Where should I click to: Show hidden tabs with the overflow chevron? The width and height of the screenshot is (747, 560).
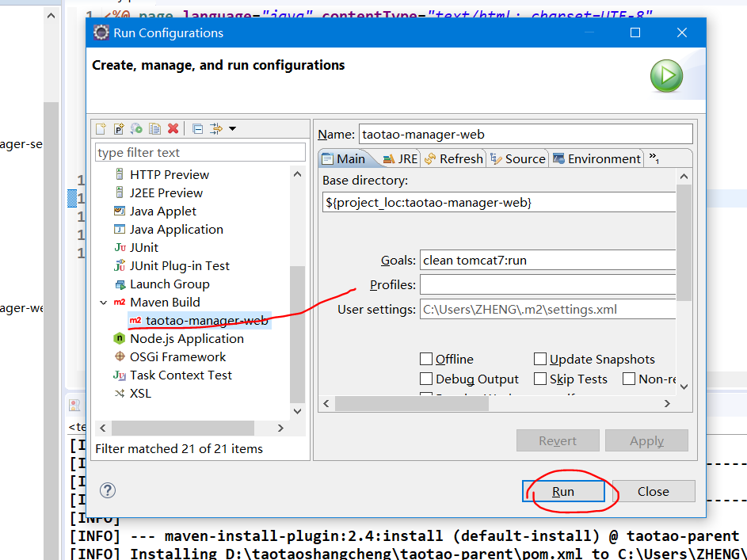pos(654,158)
